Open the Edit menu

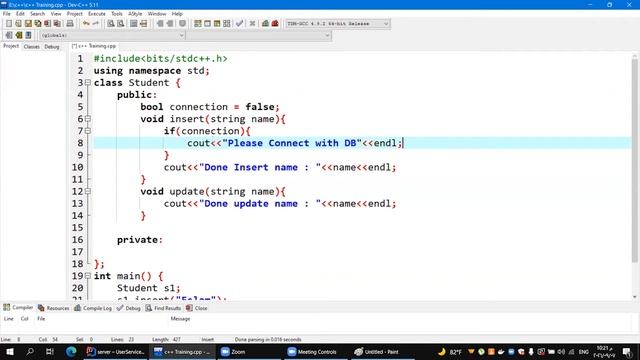tap(20, 13)
